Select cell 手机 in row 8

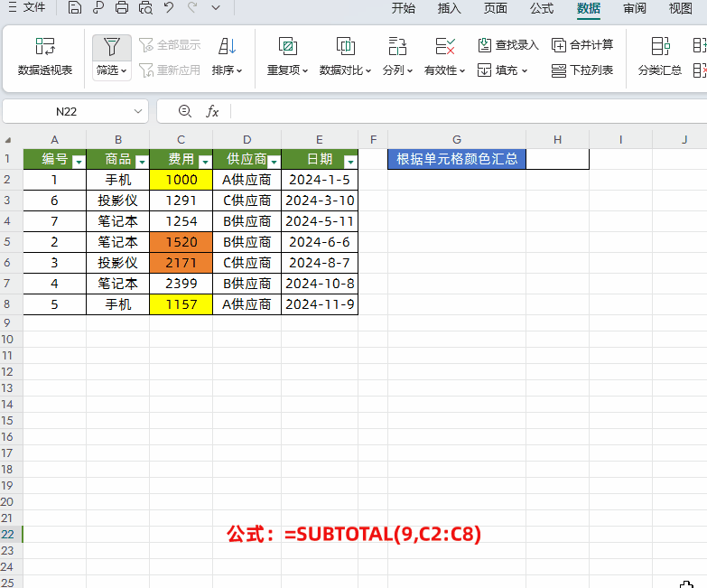[x=117, y=304]
